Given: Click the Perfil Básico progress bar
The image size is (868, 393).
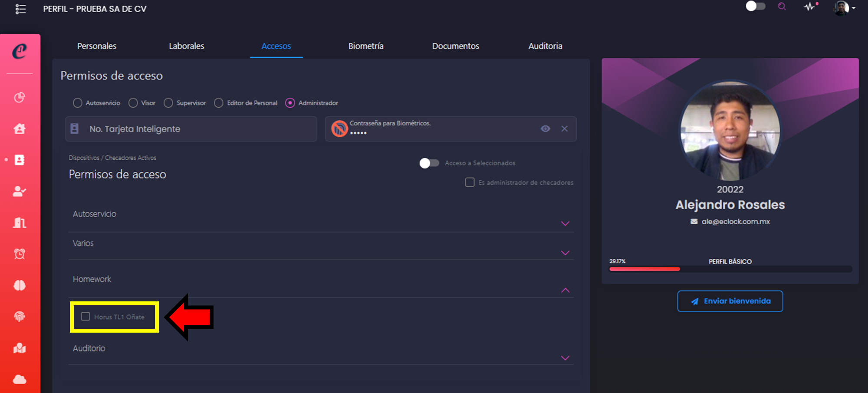Looking at the screenshot, I should coord(731,269).
